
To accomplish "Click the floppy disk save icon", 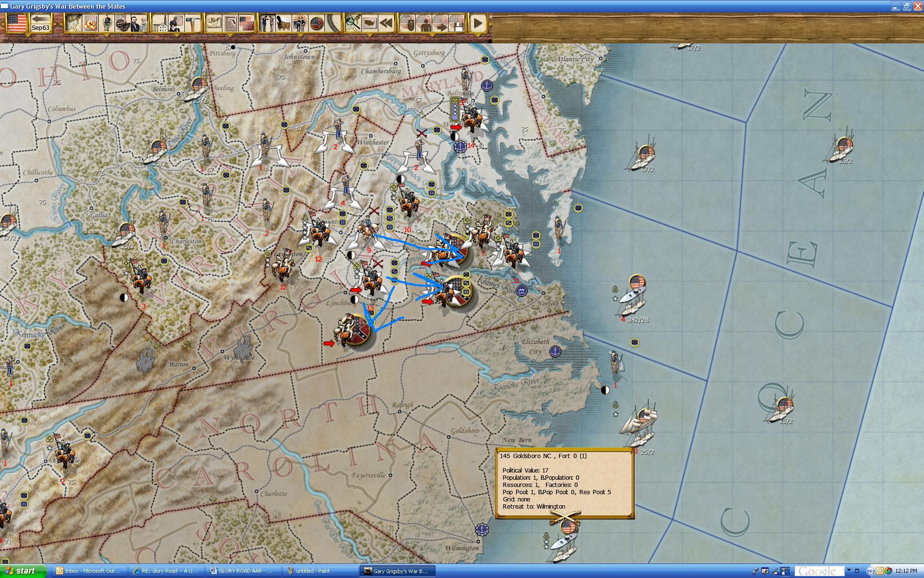I will [457, 23].
